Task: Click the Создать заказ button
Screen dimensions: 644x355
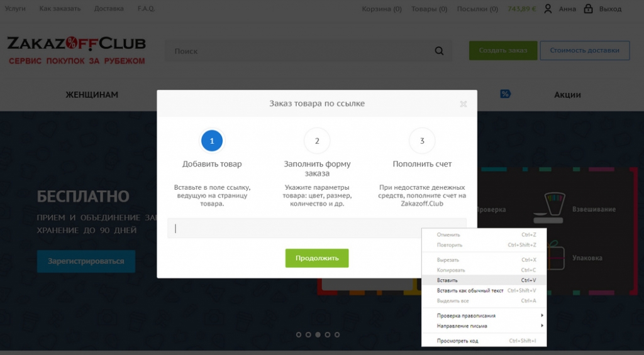Action: 502,50
